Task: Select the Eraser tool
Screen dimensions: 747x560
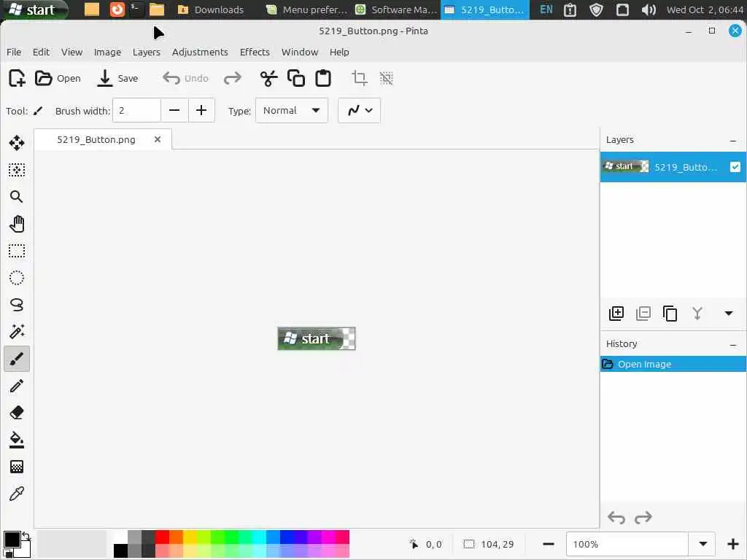Action: point(17,413)
